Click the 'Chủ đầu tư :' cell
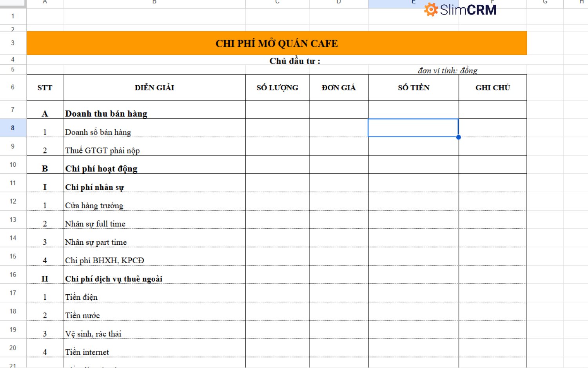Screen dimensions: 588x368 point(295,61)
